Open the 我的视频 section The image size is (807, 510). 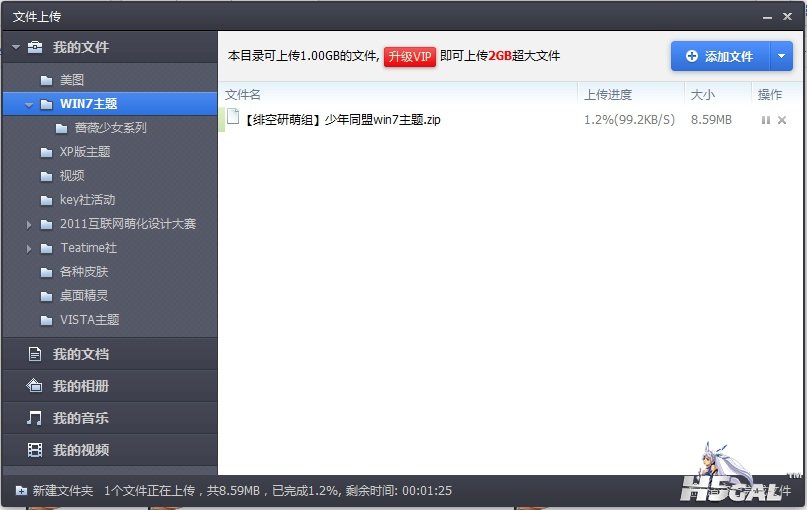110,450
